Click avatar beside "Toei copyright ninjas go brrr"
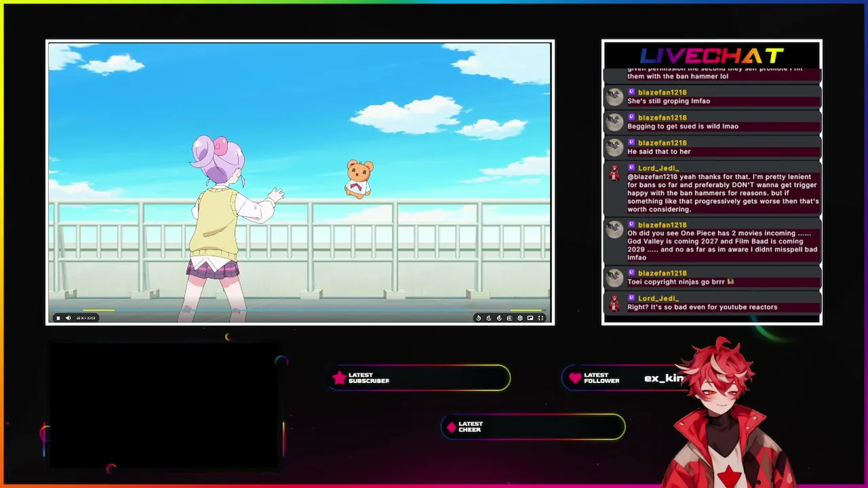The image size is (868, 488). click(614, 278)
